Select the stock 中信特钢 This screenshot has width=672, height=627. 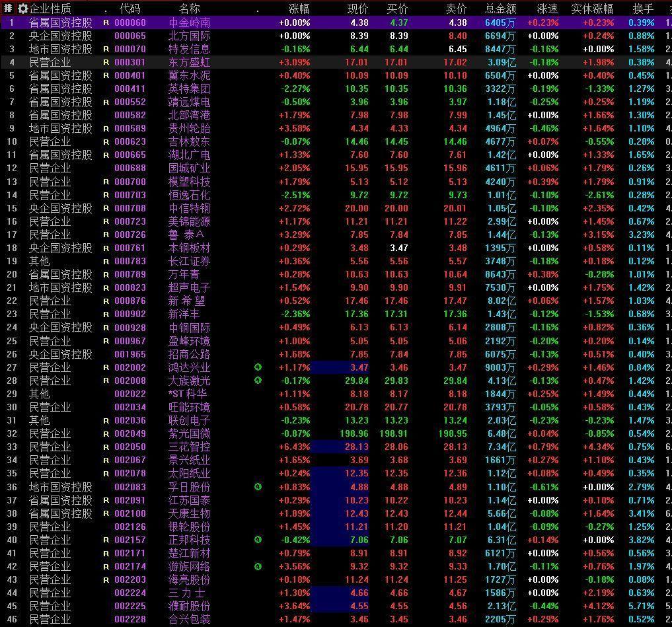point(190,208)
